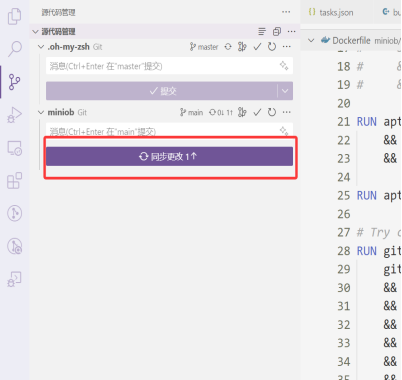The height and width of the screenshot is (380, 402).
Task: Click the collapse all repositories icon
Action: click(x=277, y=31)
